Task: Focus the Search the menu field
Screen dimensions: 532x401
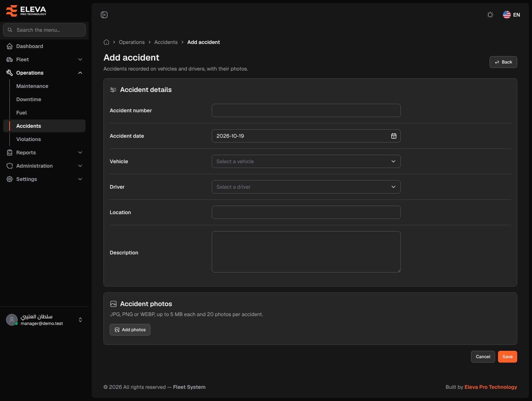Action: [44, 30]
